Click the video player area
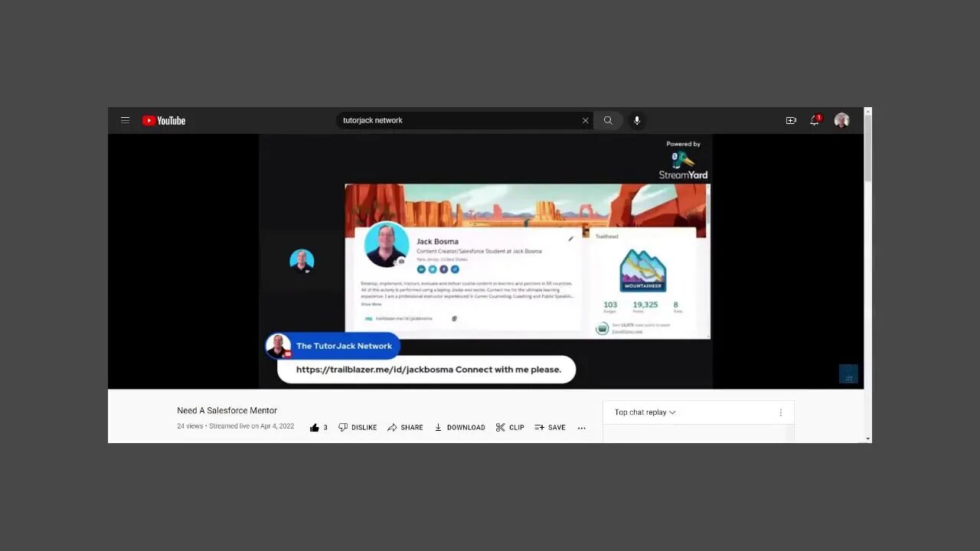980x551 pixels. [485, 262]
